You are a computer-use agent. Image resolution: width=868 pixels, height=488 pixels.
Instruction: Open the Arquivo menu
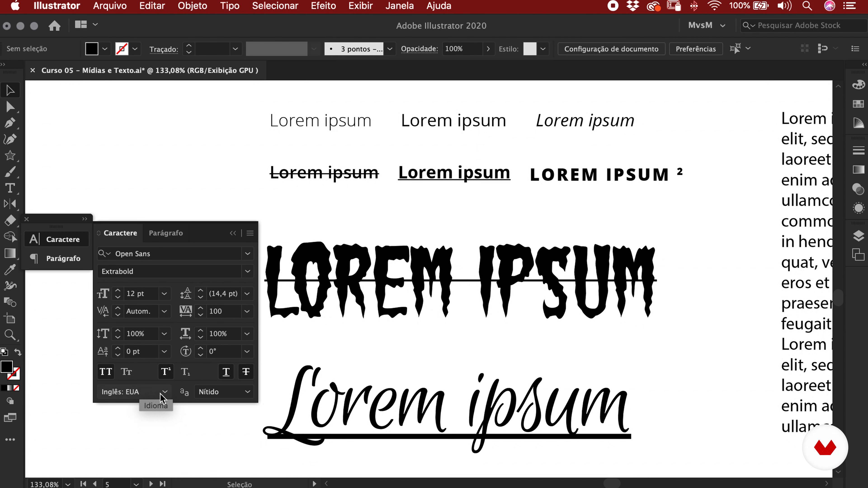(x=110, y=6)
